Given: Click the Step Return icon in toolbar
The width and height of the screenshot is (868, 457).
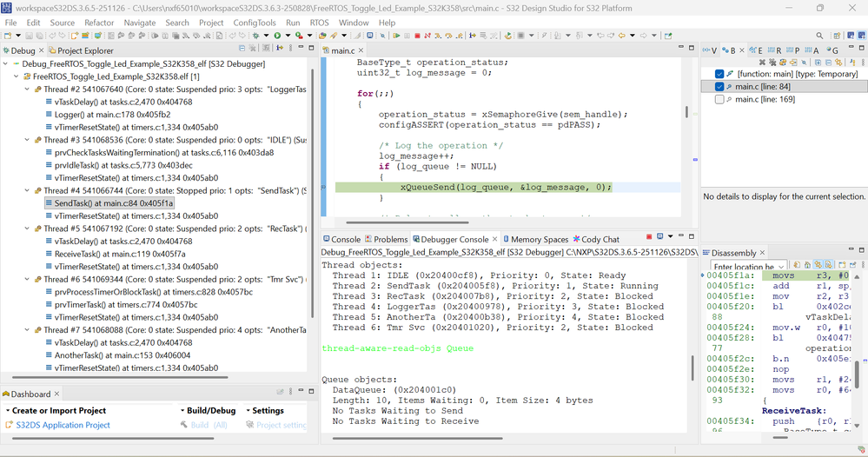Looking at the screenshot, I should point(460,36).
